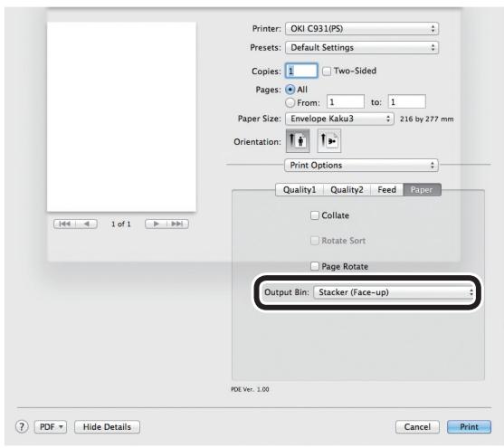Viewport: 504px width, 448px height.
Task: Click the Hide Details button
Action: click(107, 427)
